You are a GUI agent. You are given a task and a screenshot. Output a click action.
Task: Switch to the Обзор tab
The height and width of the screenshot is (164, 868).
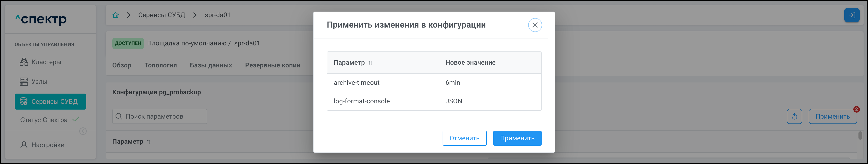tap(122, 65)
